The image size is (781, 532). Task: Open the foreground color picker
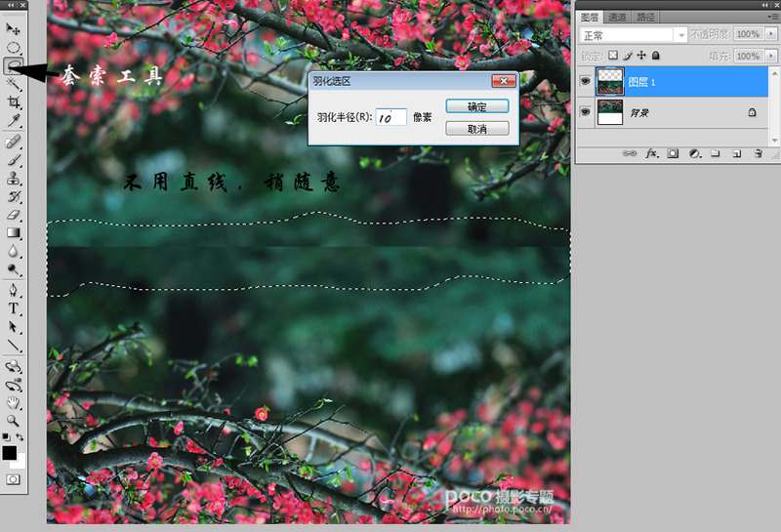coord(9,453)
